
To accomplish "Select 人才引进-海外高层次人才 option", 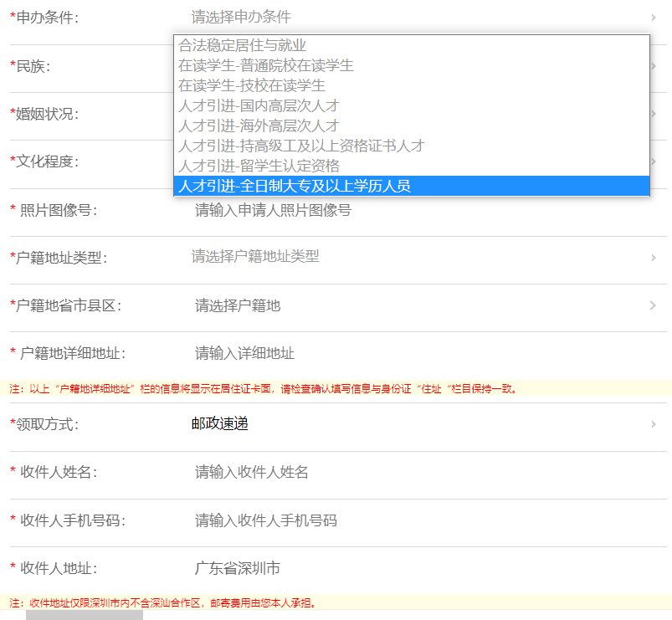I will tap(412, 126).
